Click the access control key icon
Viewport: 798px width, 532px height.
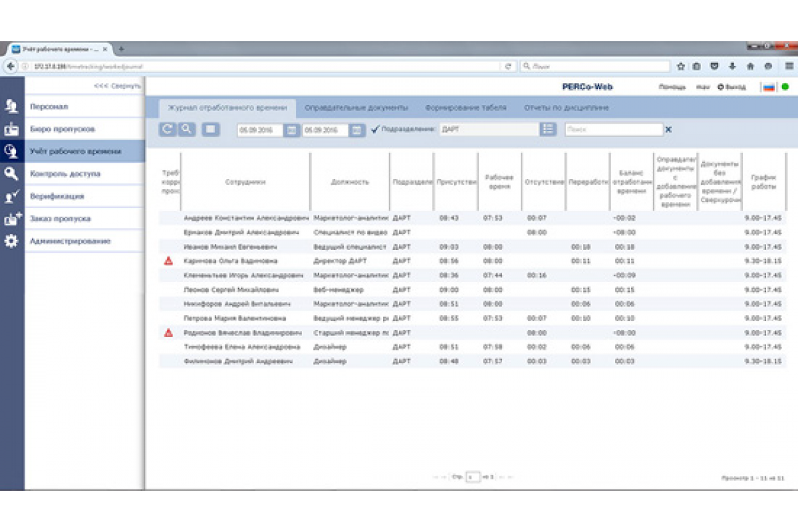11,174
